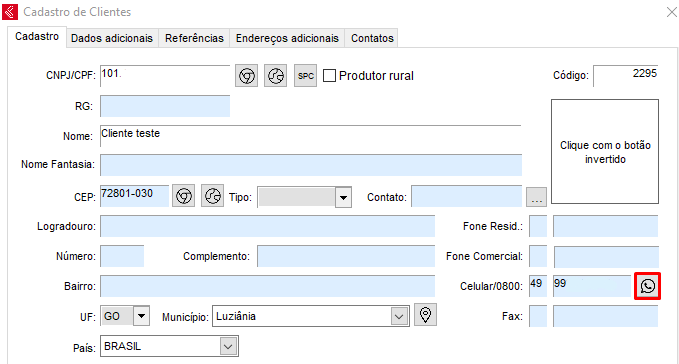Click the photo box 'Clique com o botão invertido'
Screen dimensions: 679x364
(605, 151)
